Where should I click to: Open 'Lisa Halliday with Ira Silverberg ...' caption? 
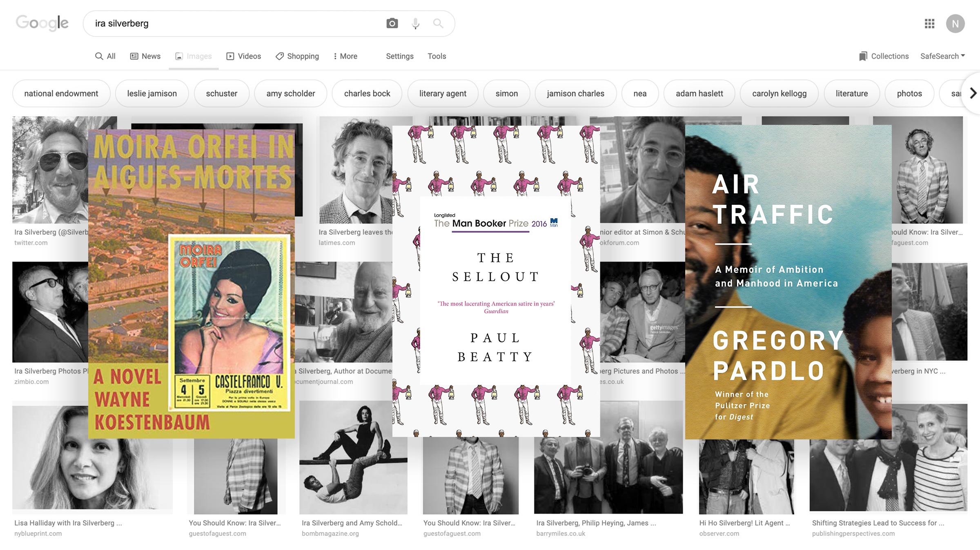tap(68, 523)
